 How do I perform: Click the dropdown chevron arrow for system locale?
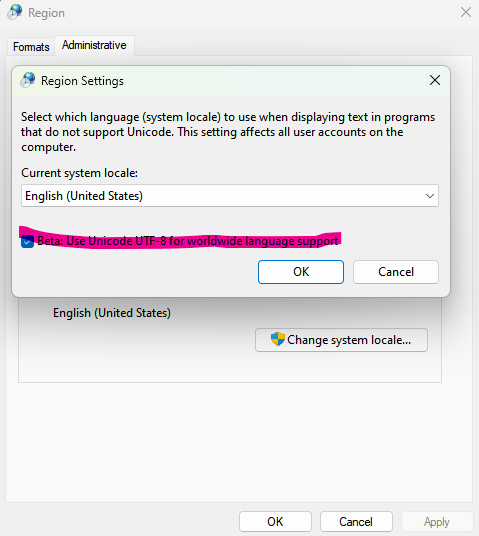429,196
